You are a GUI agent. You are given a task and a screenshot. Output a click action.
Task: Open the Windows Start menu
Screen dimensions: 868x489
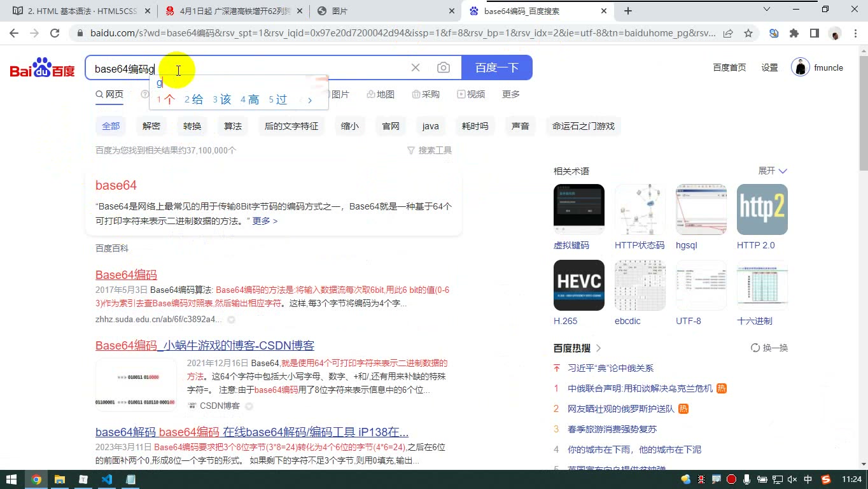[11, 479]
